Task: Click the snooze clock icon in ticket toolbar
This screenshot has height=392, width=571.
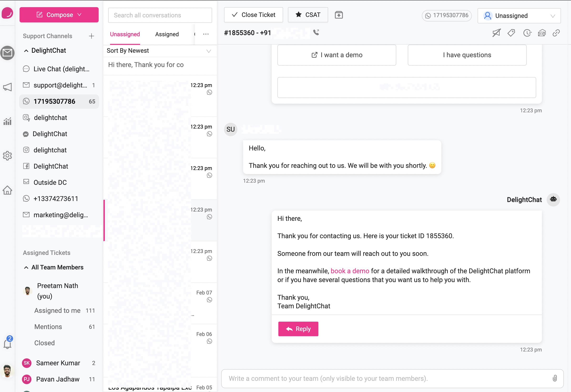Action: point(527,33)
